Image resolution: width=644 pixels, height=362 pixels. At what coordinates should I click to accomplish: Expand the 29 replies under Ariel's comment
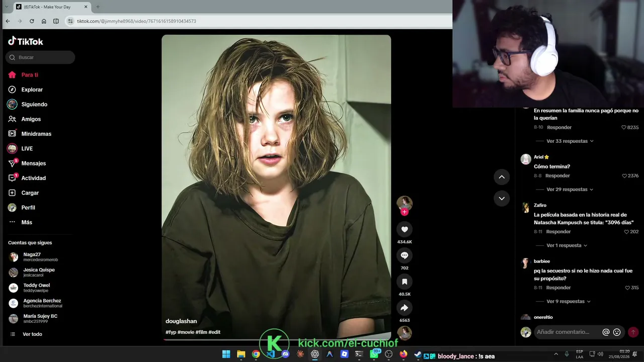pos(570,190)
